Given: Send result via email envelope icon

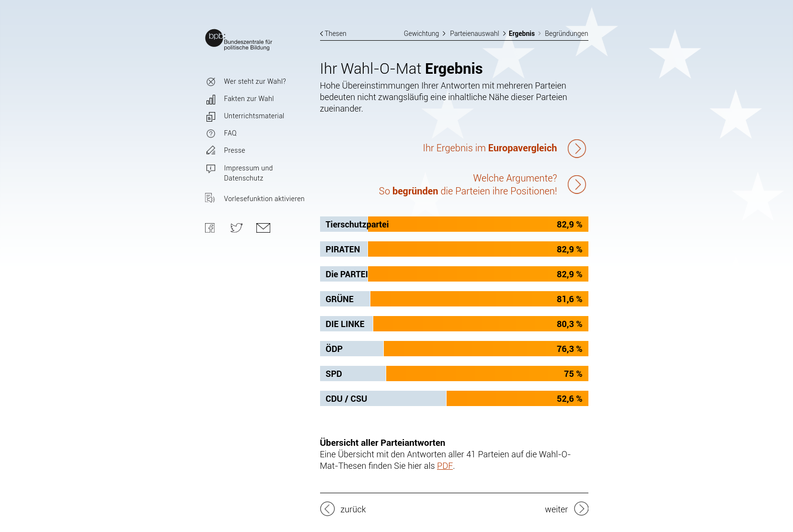Looking at the screenshot, I should (263, 228).
